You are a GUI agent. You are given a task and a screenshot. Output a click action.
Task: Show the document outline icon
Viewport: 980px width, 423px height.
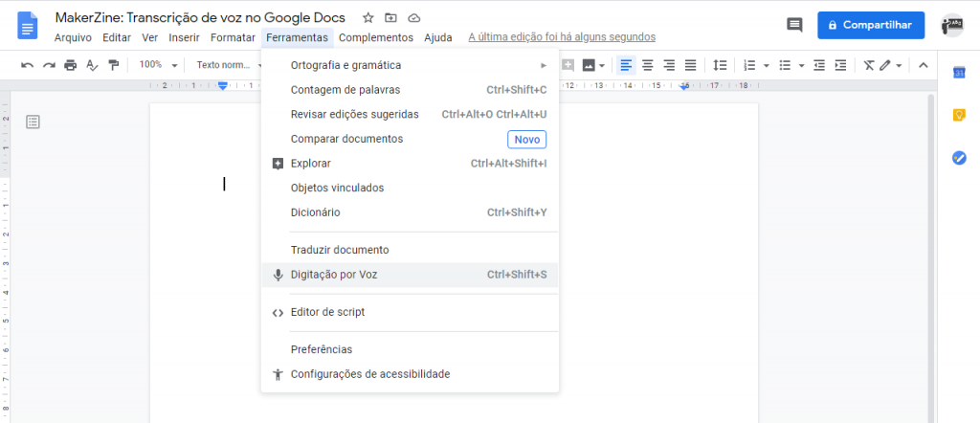pos(33,122)
